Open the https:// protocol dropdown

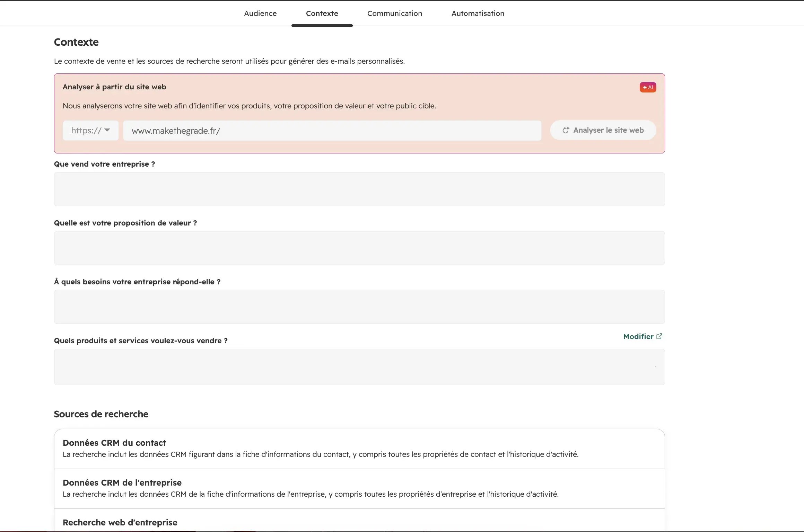(90, 131)
